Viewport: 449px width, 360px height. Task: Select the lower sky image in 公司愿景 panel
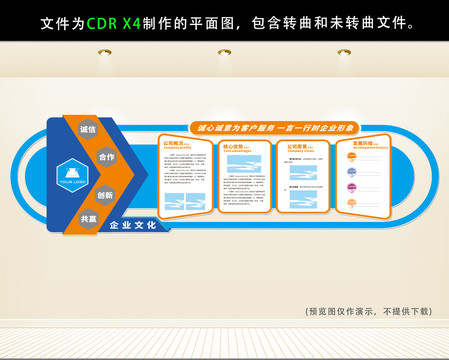tap(303, 199)
